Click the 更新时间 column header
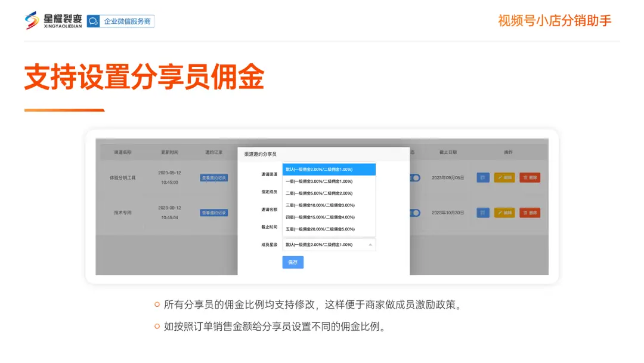This screenshot has width=644, height=363. (169, 152)
